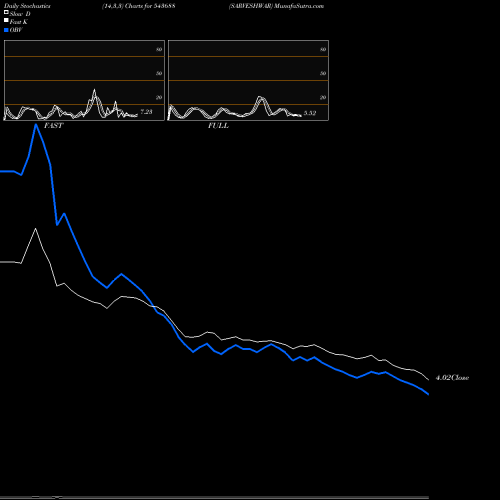Click the FAST chart label
Viewport: 500px width, 500px height.
(53, 126)
